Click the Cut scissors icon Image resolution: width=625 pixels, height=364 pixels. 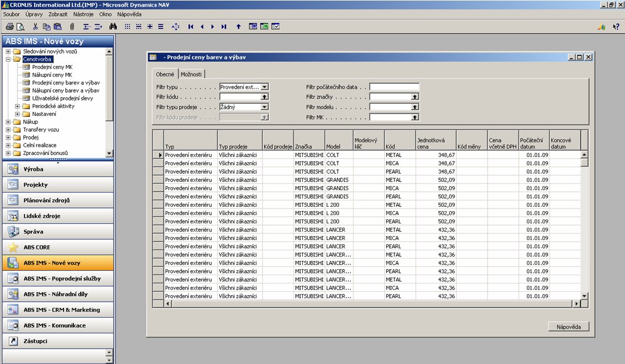point(35,26)
